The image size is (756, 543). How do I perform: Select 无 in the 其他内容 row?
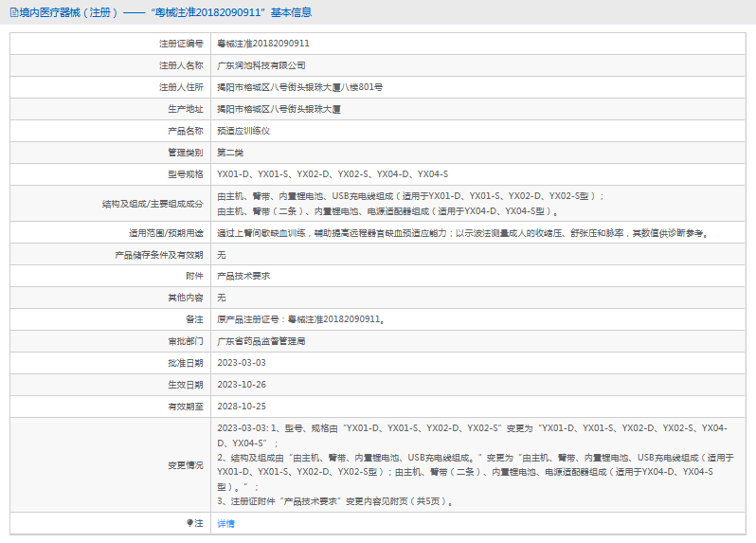[222, 298]
